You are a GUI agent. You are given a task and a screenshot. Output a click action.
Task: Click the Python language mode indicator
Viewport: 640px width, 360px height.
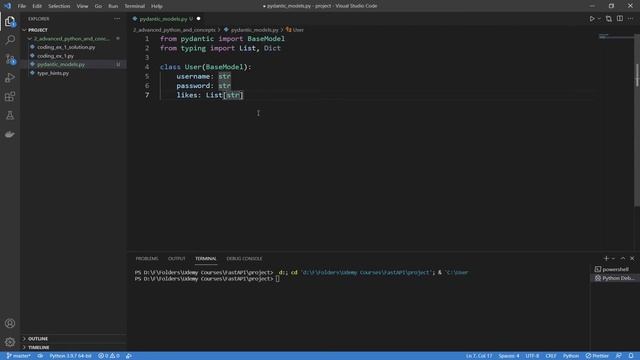[x=571, y=356]
